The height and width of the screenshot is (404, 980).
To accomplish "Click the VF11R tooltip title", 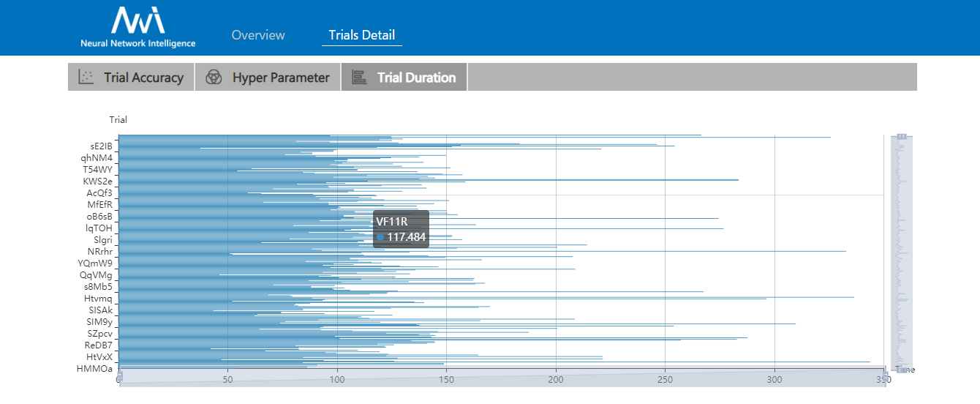I will tap(391, 222).
